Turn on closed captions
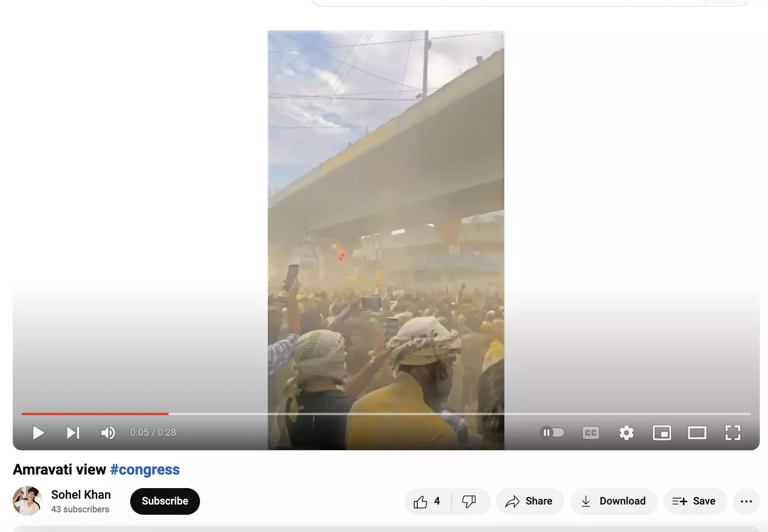The width and height of the screenshot is (768, 532). tap(591, 433)
